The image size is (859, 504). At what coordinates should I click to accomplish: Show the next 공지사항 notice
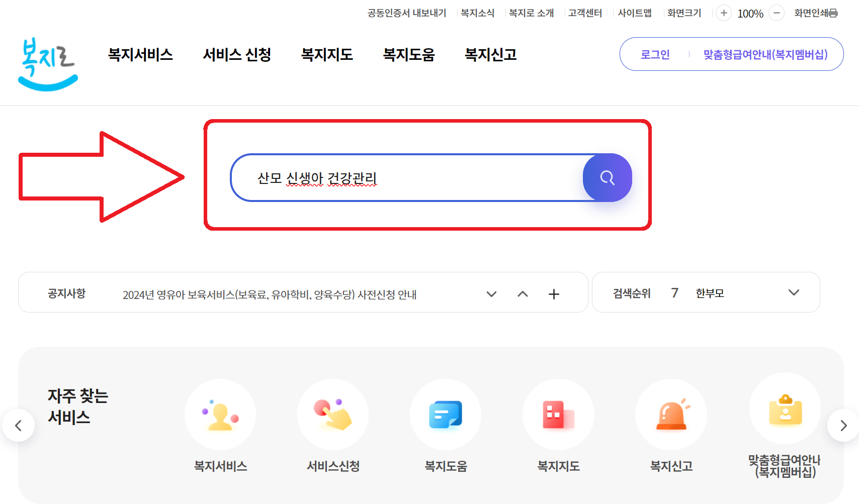click(x=491, y=294)
